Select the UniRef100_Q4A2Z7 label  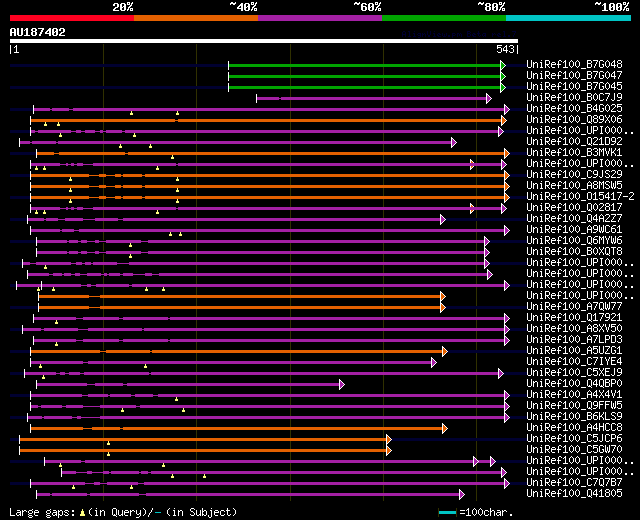[574, 218]
